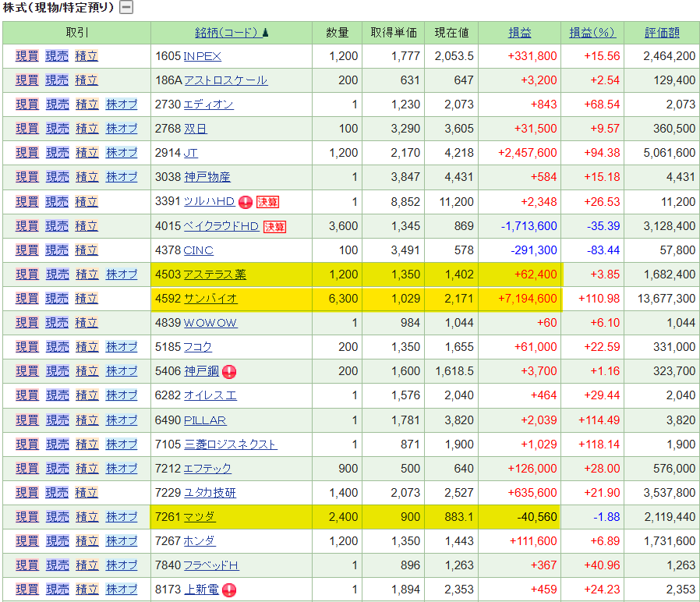Click 現売 in the アストロスケール row
This screenshot has width=700, height=602.
click(57, 80)
